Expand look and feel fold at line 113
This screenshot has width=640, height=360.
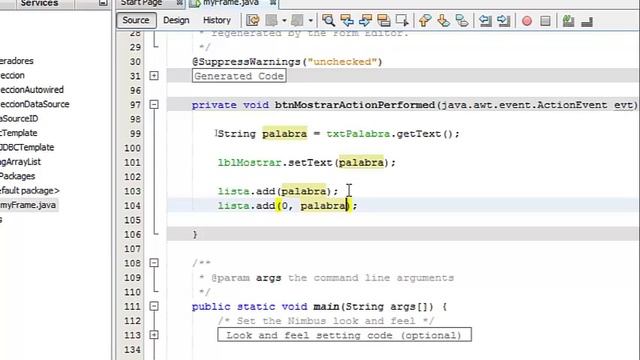coord(154,335)
